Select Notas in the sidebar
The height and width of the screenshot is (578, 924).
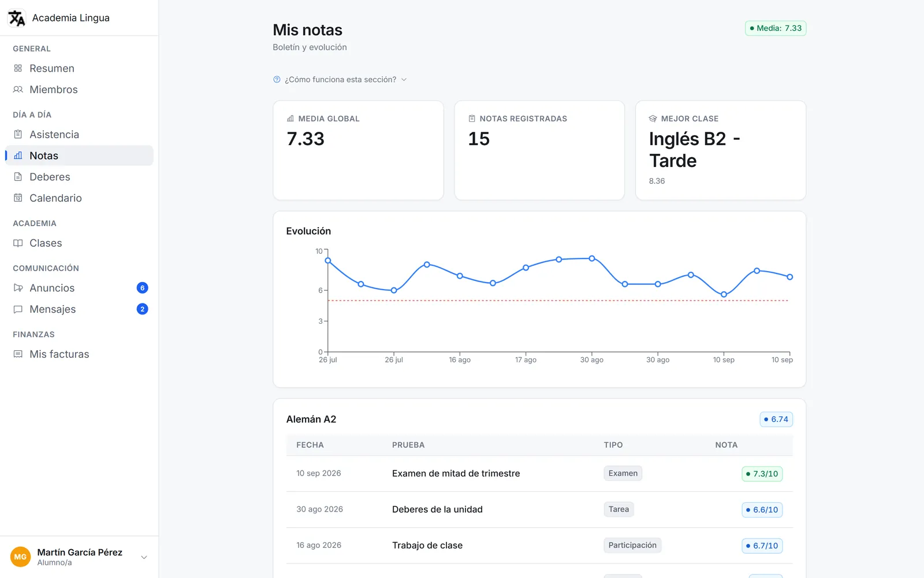click(x=79, y=155)
